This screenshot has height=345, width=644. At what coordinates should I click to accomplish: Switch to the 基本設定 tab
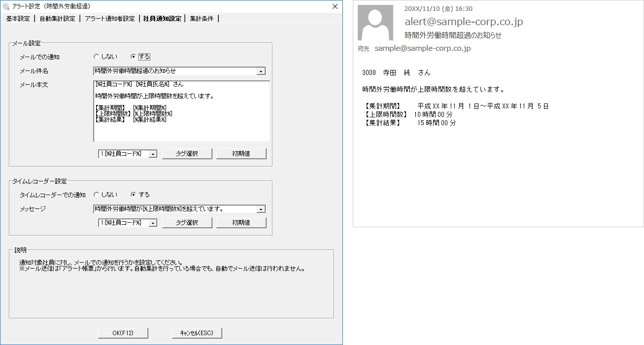click(18, 19)
